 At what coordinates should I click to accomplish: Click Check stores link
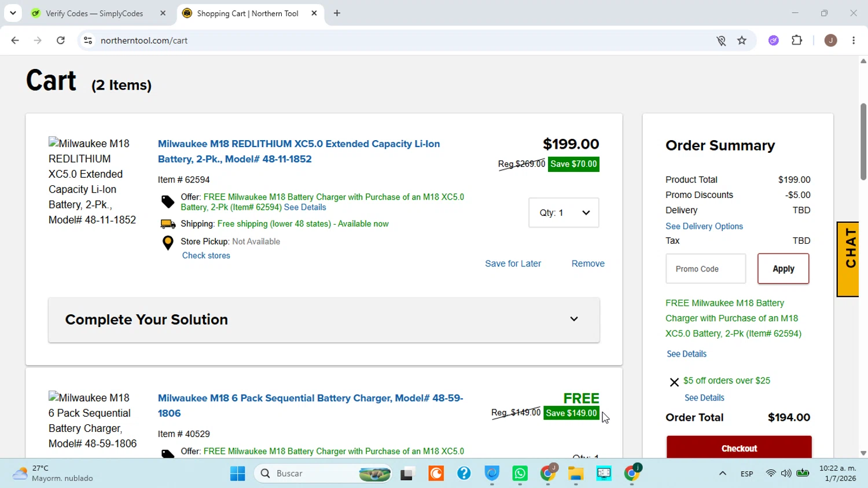(206, 255)
